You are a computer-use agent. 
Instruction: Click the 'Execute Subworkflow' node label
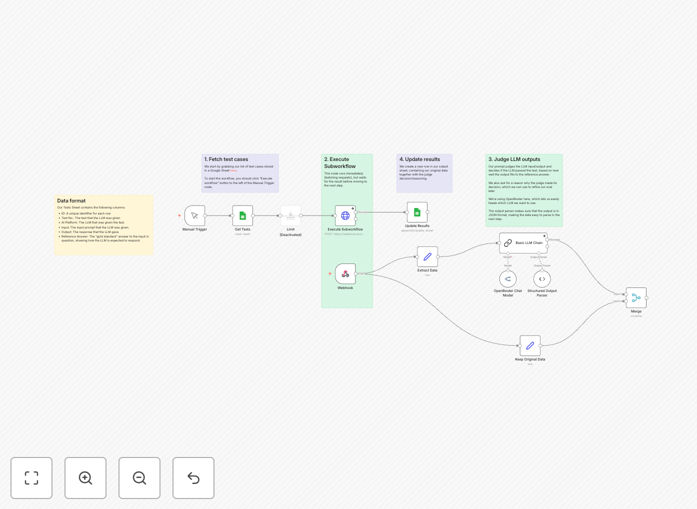point(345,229)
